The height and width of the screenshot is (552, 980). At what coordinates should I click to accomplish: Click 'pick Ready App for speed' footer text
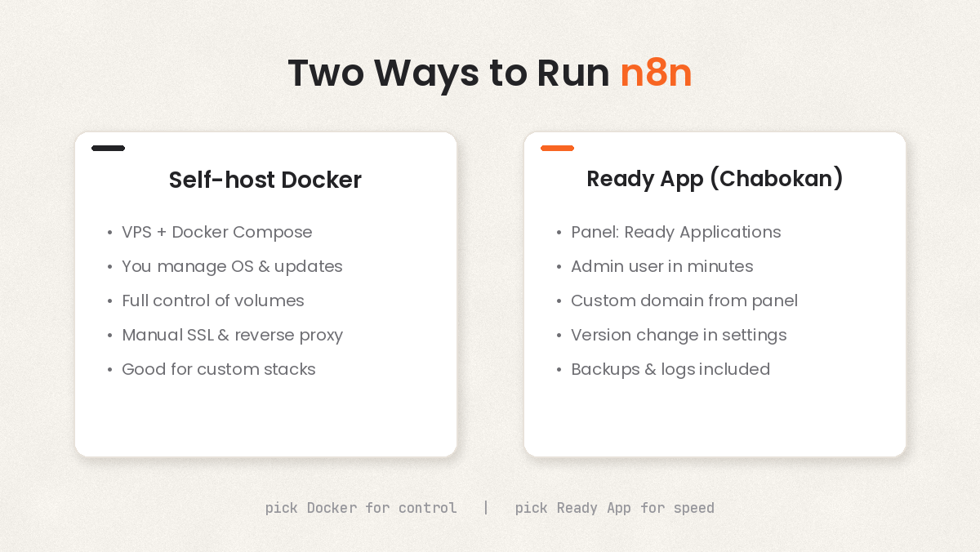[615, 508]
